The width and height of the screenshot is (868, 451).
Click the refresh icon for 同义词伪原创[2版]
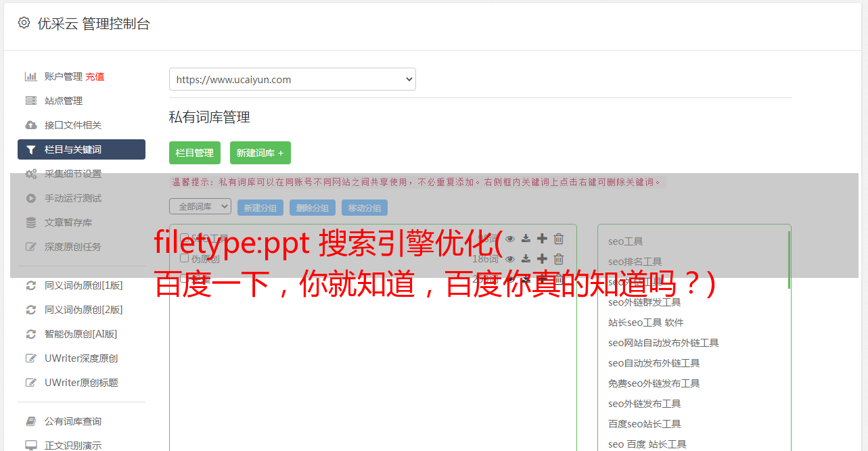pos(30,310)
